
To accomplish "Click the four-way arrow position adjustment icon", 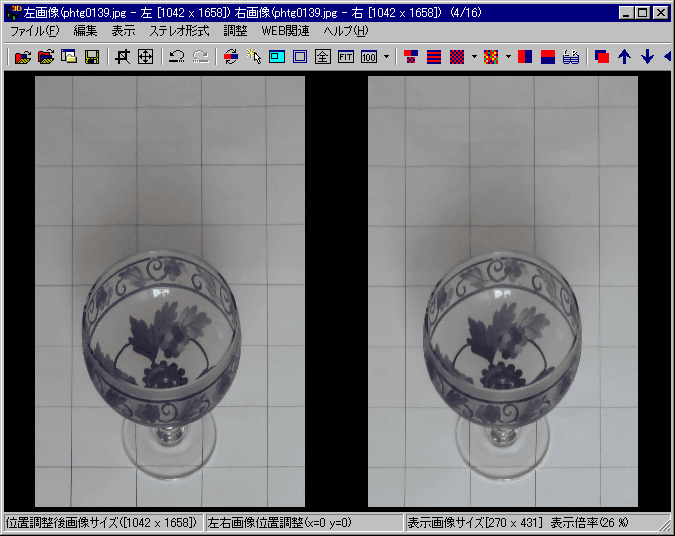I will click(145, 57).
